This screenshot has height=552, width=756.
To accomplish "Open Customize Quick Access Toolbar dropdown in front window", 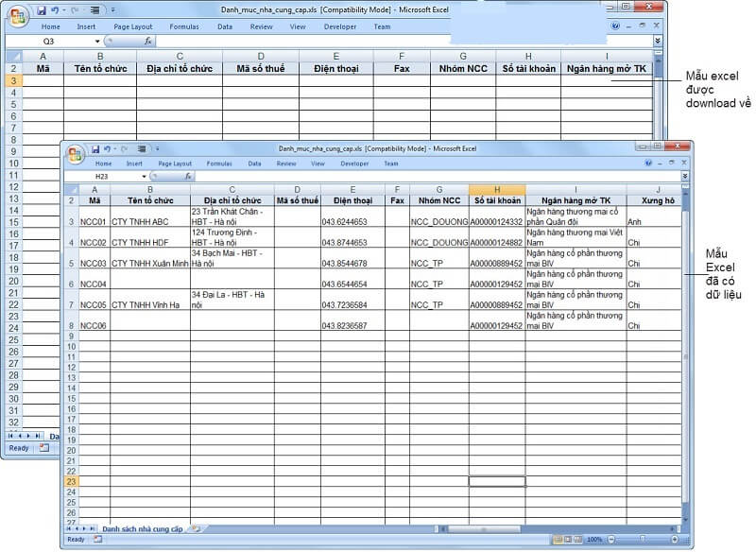I will pos(156,149).
